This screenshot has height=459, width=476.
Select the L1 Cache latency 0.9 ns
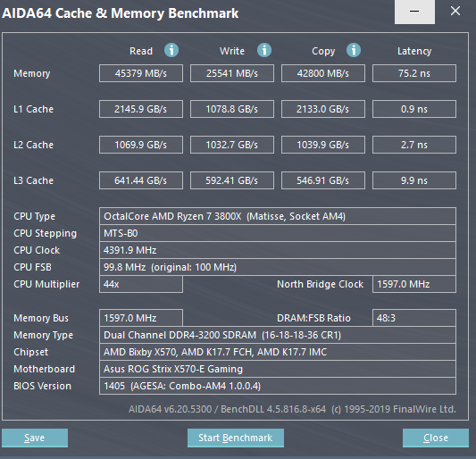(414, 109)
